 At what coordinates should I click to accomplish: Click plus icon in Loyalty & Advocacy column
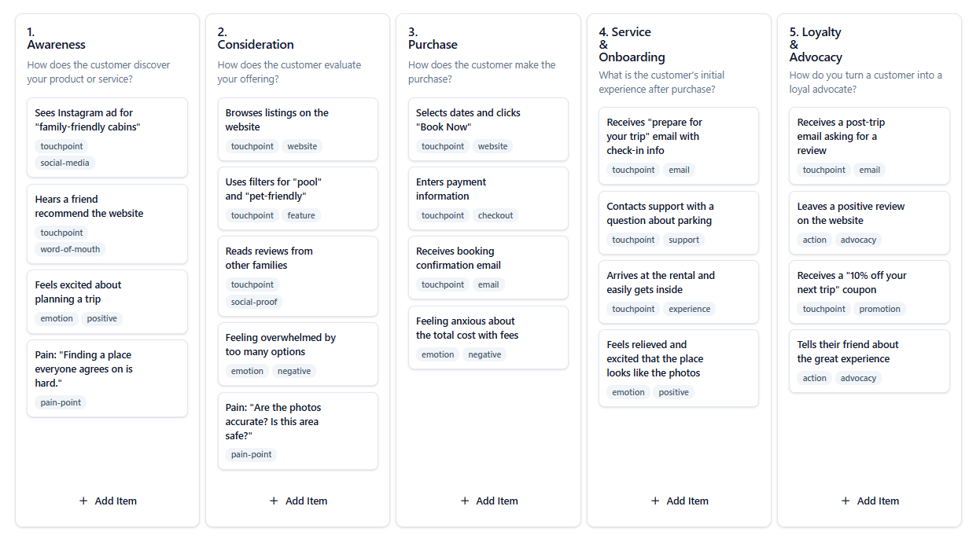[846, 501]
